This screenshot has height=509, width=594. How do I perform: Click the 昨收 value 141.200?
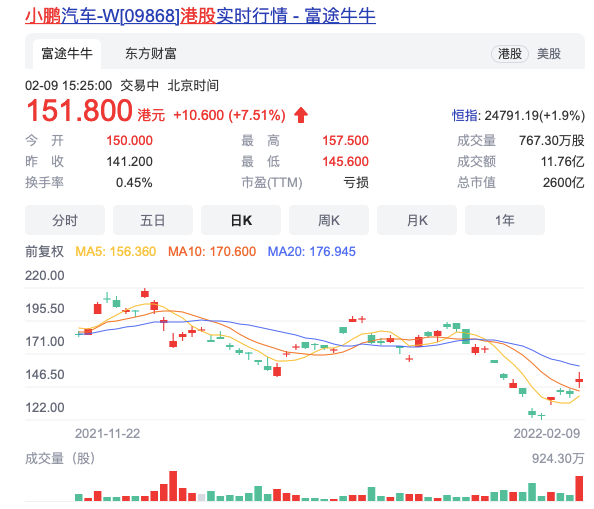pyautogui.click(x=130, y=162)
